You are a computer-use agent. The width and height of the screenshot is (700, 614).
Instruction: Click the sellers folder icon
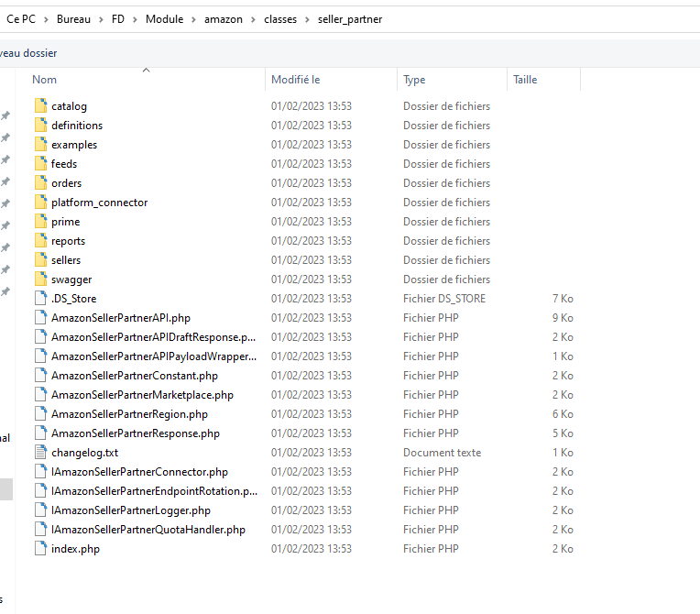pos(40,259)
